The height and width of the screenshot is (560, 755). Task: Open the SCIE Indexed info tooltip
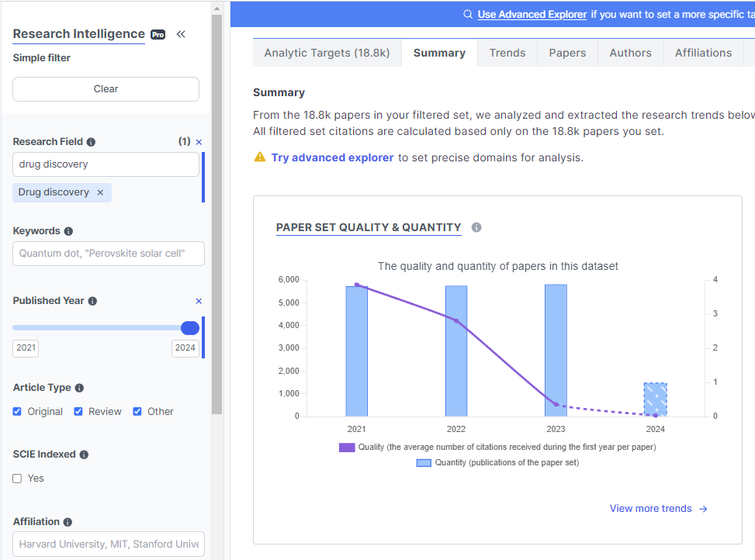click(x=87, y=454)
